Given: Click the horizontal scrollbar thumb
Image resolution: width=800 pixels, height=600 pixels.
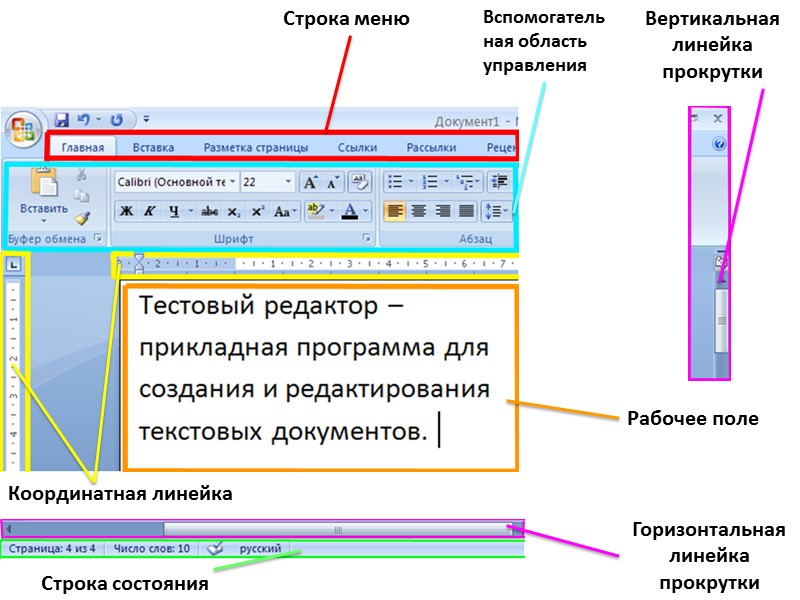Looking at the screenshot, I should click(337, 530).
